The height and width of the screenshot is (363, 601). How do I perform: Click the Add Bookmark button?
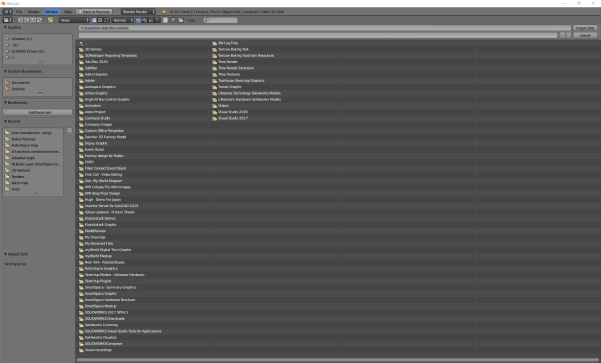point(38,112)
